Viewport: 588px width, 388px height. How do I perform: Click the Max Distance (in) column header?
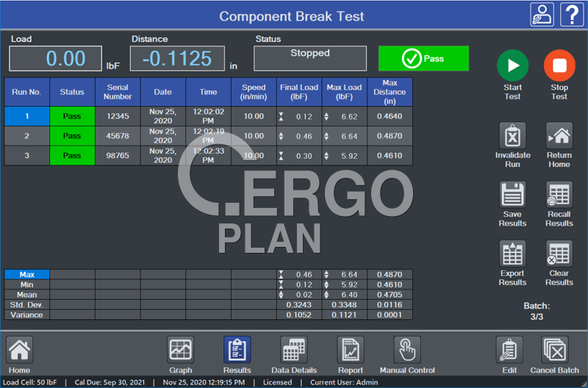[x=390, y=92]
